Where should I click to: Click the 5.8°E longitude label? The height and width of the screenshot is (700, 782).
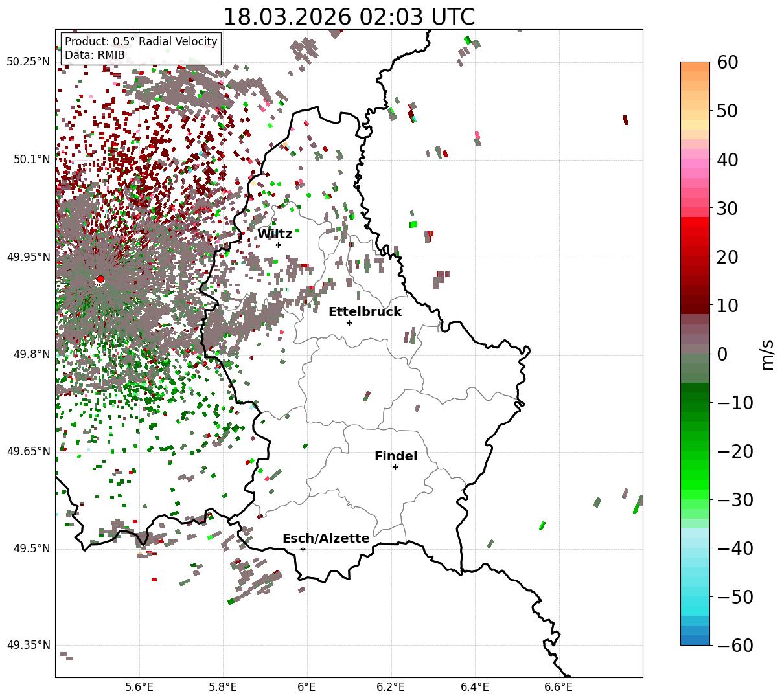(224, 688)
